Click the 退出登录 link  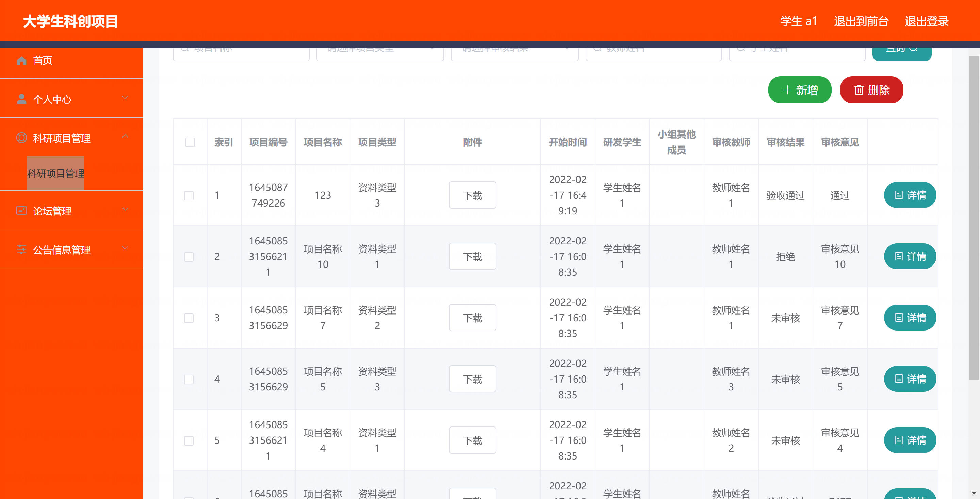pyautogui.click(x=926, y=21)
